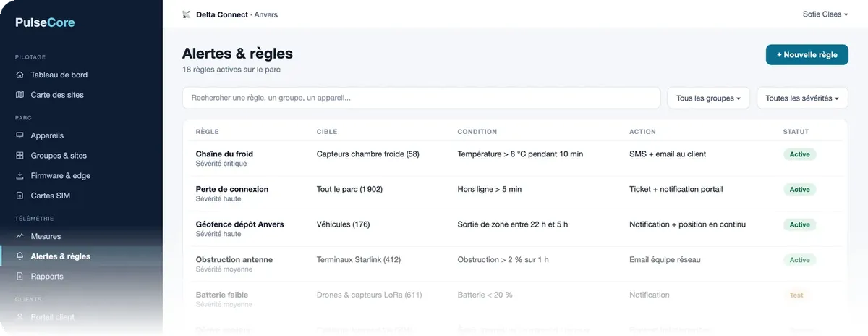Open the Batterie faible rule

click(222, 295)
